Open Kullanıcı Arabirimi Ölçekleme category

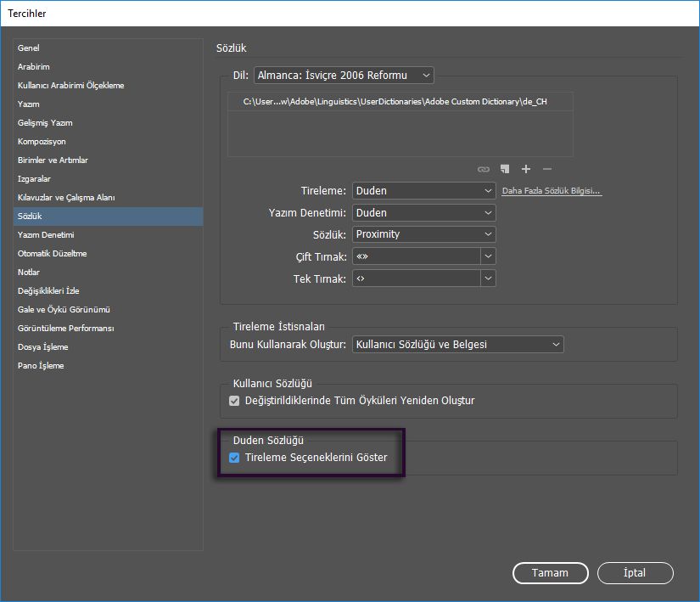click(108, 85)
